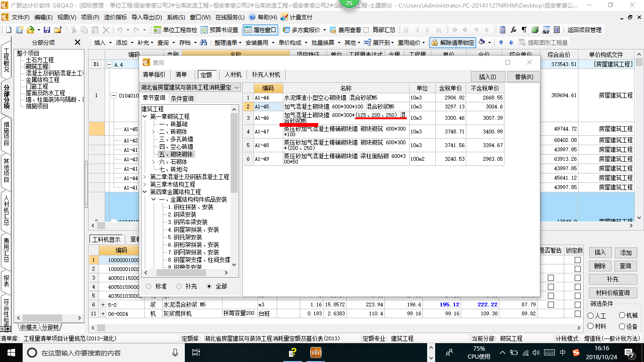Open the 湖北省房屋建筑与装饰工程消耗量定 dropdown

236,88
